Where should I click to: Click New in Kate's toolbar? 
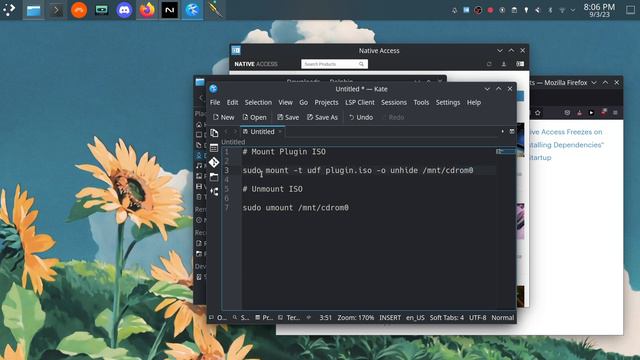point(224,118)
